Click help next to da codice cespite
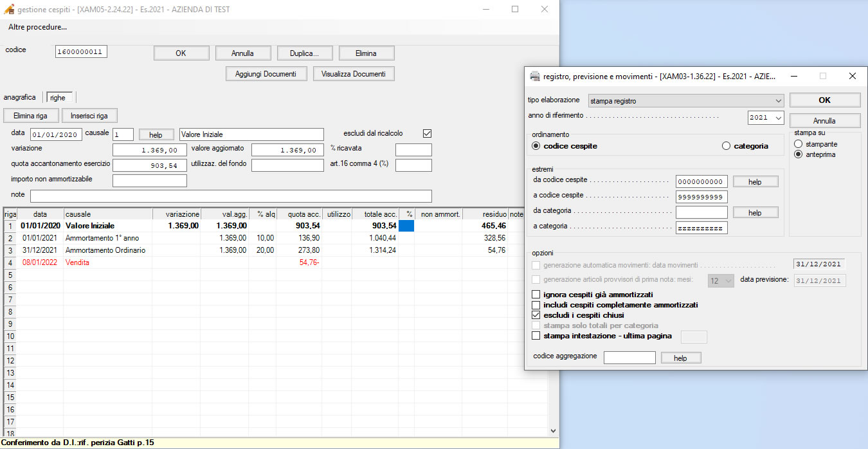Viewport: 868px width, 449px height. [x=755, y=182]
